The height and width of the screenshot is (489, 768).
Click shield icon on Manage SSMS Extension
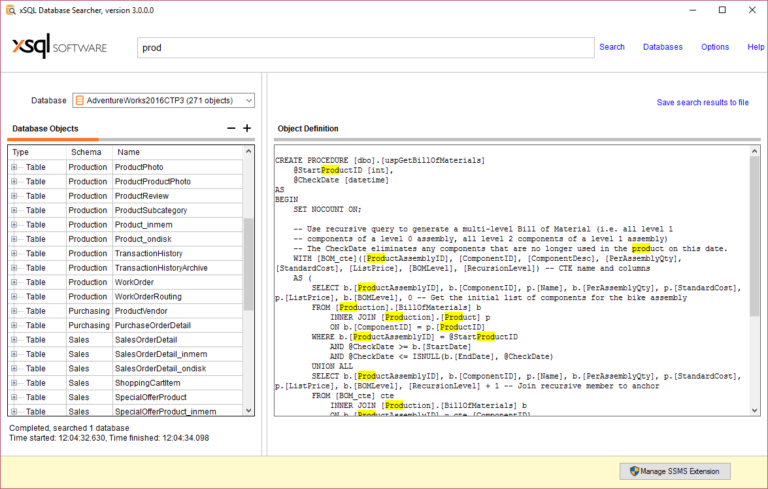[634, 471]
